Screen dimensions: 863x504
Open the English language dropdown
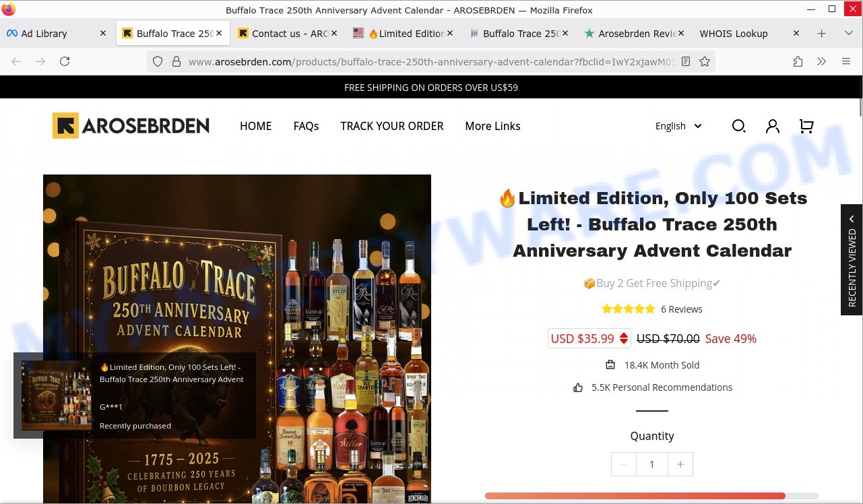pyautogui.click(x=678, y=126)
